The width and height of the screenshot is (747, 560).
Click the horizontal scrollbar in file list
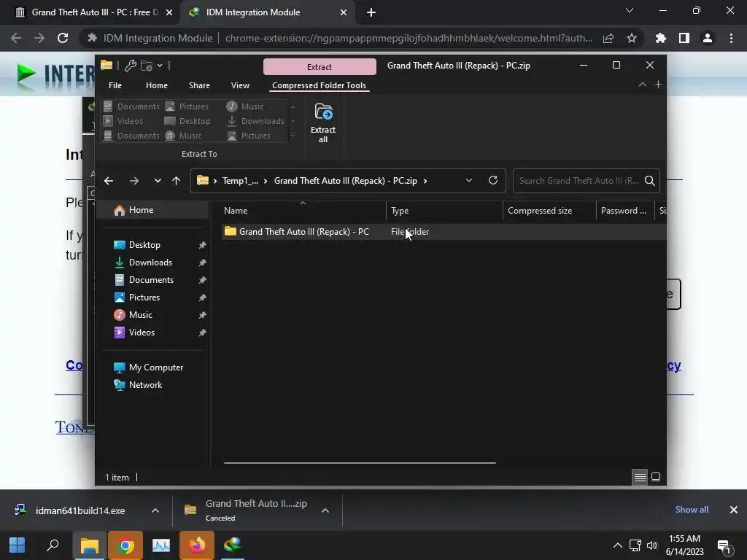pyautogui.click(x=360, y=462)
